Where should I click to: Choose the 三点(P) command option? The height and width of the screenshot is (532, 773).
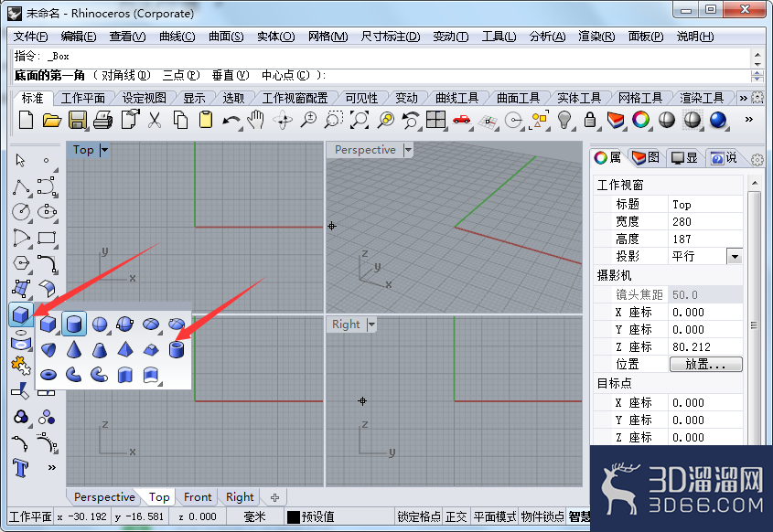(x=181, y=75)
